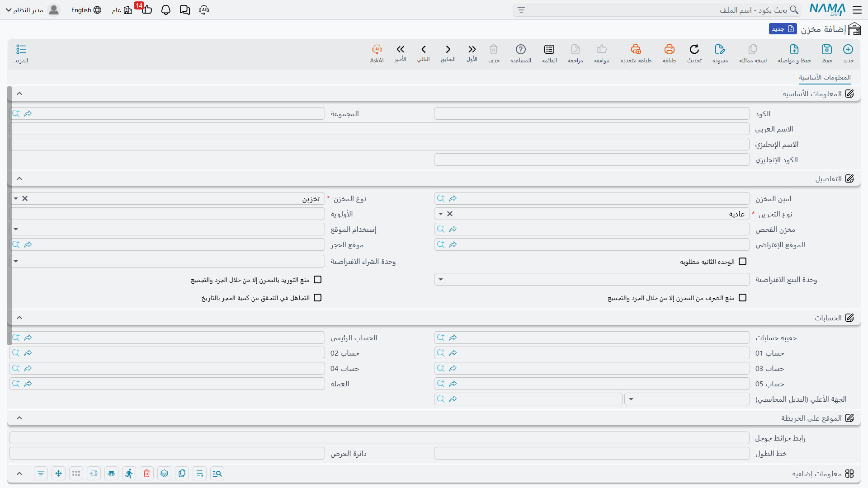Click the الكود input field
This screenshot has height=488, width=868.
(592, 113)
